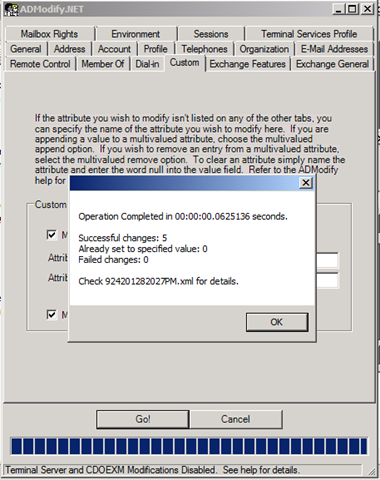Click 'Failed changes: 0' text

pyautogui.click(x=113, y=260)
